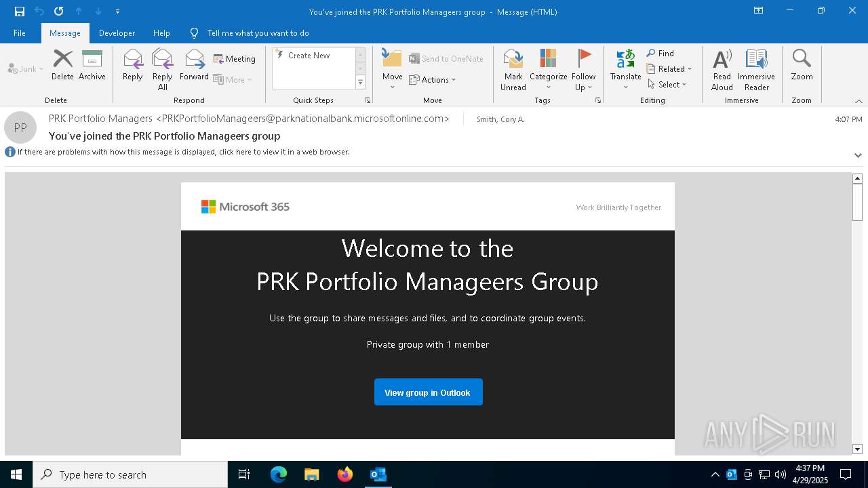The image size is (868, 488).
Task: Open Ribbon Display Options in title bar
Action: [759, 11]
